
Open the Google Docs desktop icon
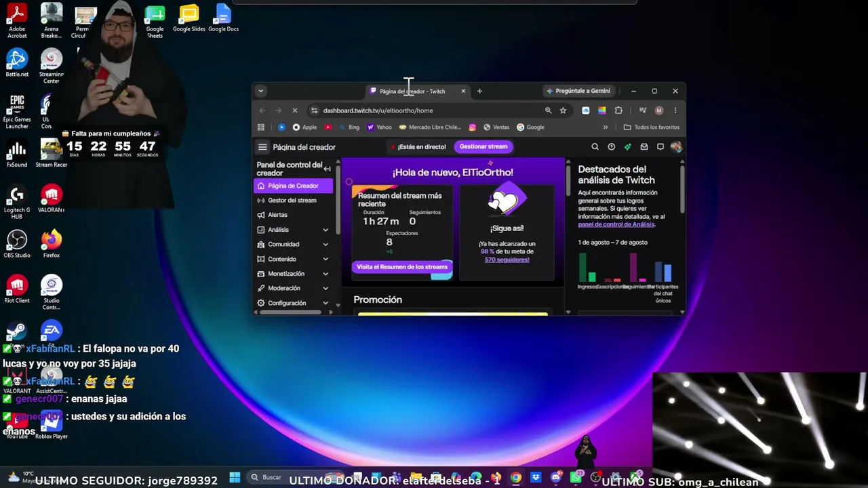click(223, 18)
